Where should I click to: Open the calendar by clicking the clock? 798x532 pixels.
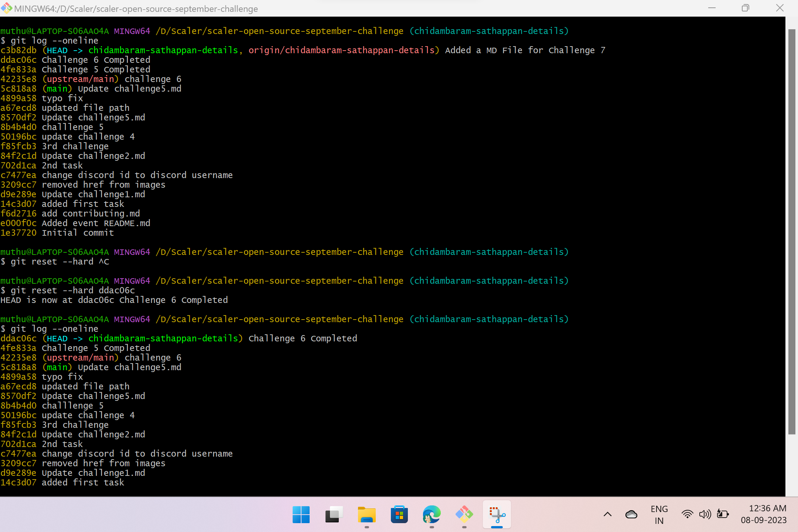pyautogui.click(x=768, y=514)
